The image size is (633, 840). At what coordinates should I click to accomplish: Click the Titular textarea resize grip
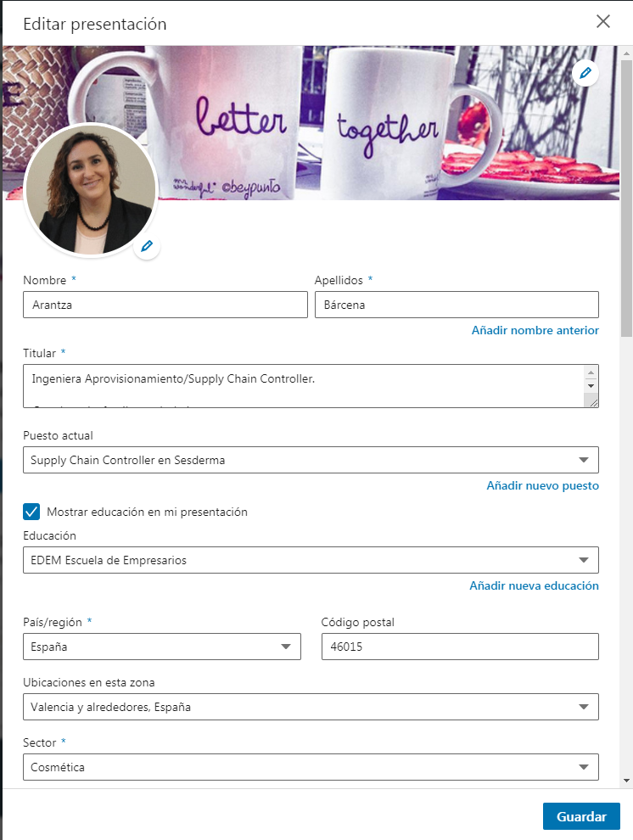tap(591, 400)
